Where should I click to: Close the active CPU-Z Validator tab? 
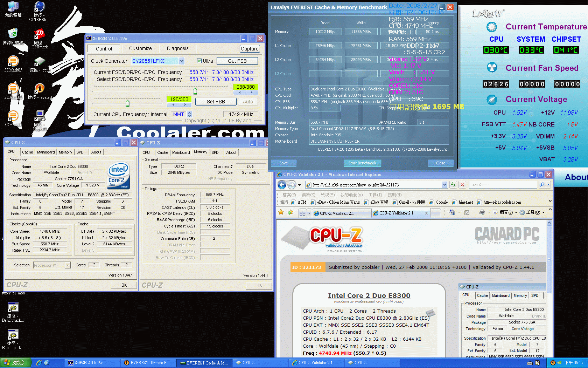click(426, 213)
